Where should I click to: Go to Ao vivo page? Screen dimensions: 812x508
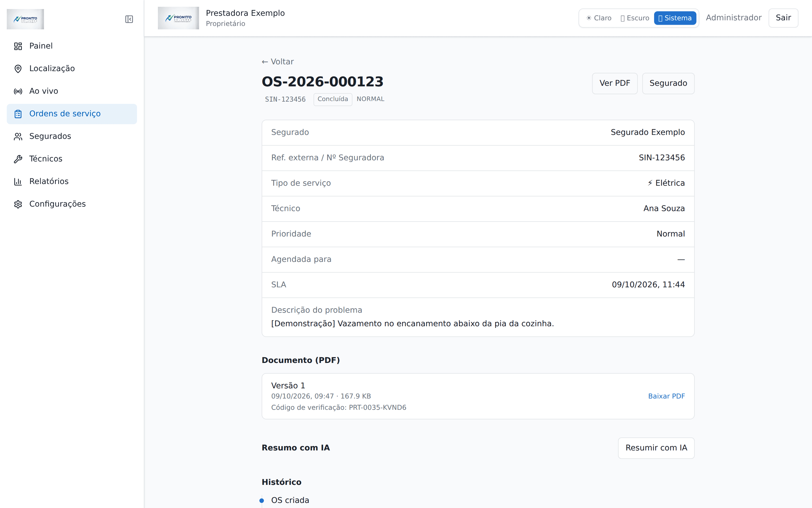(72, 91)
